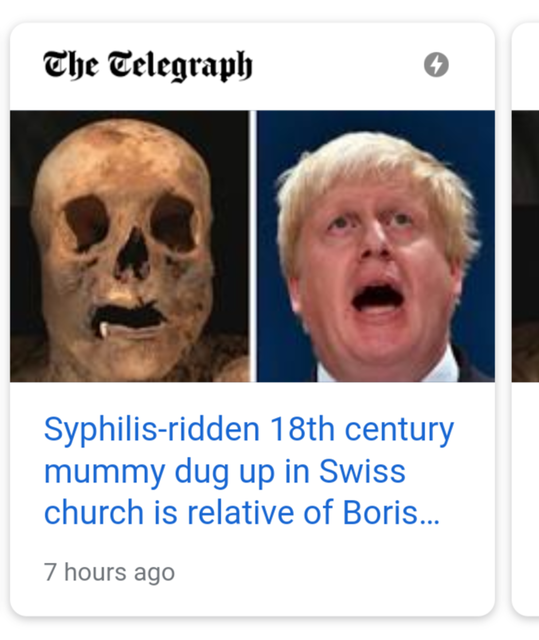This screenshot has height=640, width=539.
Task: Select the mummy skull photo
Action: pos(129,246)
